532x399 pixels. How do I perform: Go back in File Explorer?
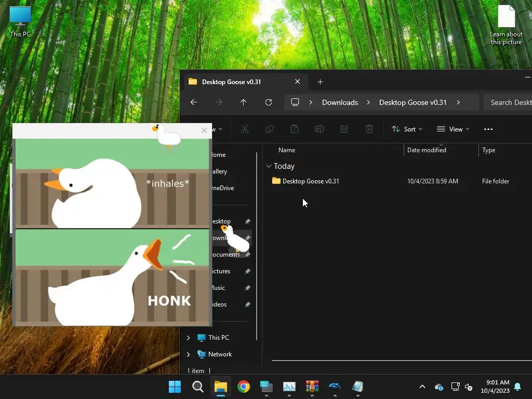point(194,102)
